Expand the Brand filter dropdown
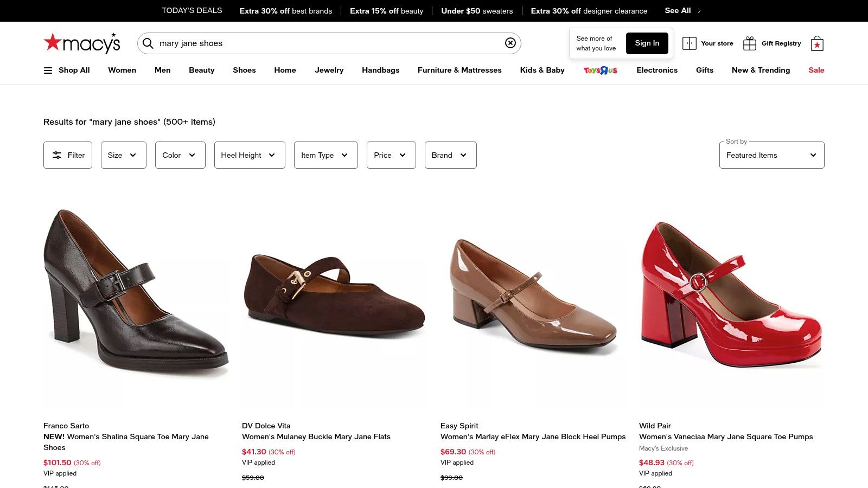This screenshot has height=488, width=868. coord(450,155)
